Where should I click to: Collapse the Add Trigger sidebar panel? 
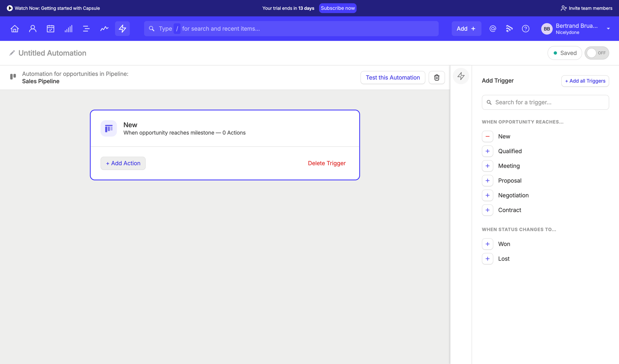pos(461,76)
